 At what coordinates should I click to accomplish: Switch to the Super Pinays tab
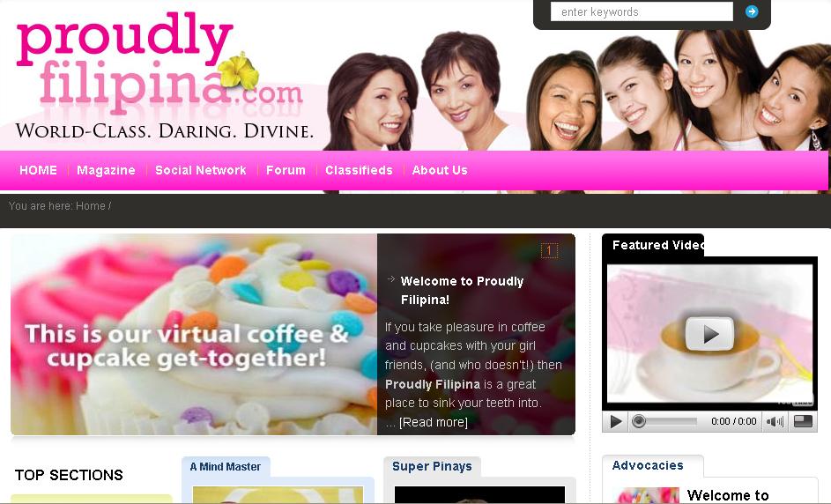[432, 467]
